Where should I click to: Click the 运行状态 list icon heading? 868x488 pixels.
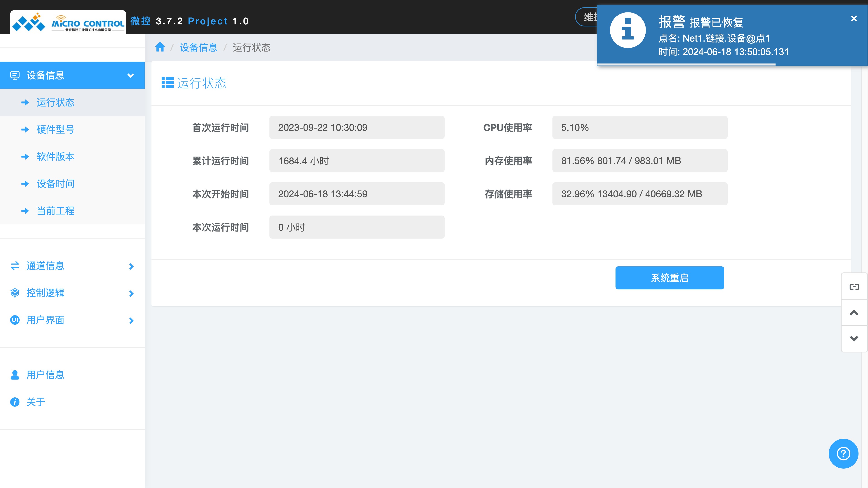pos(167,83)
